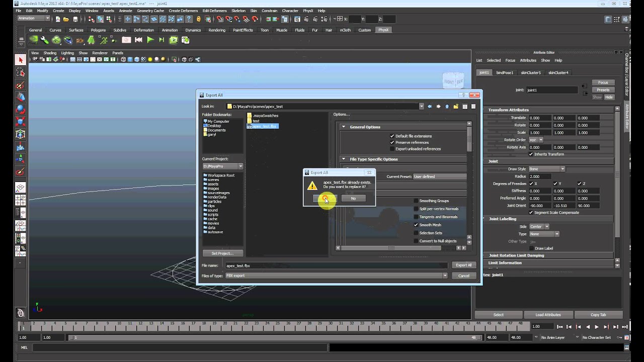The image size is (644, 362).
Task: Click No in the replace confirmation
Action: tap(353, 199)
